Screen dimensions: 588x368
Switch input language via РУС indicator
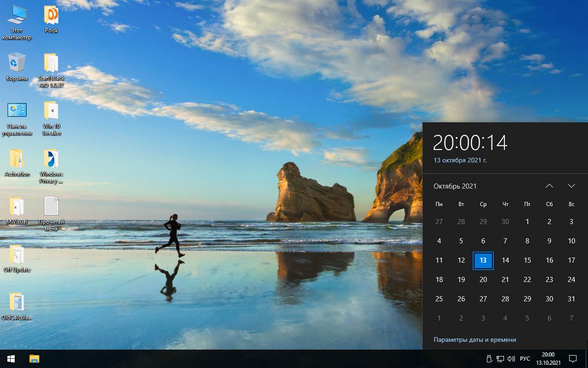pyautogui.click(x=525, y=358)
